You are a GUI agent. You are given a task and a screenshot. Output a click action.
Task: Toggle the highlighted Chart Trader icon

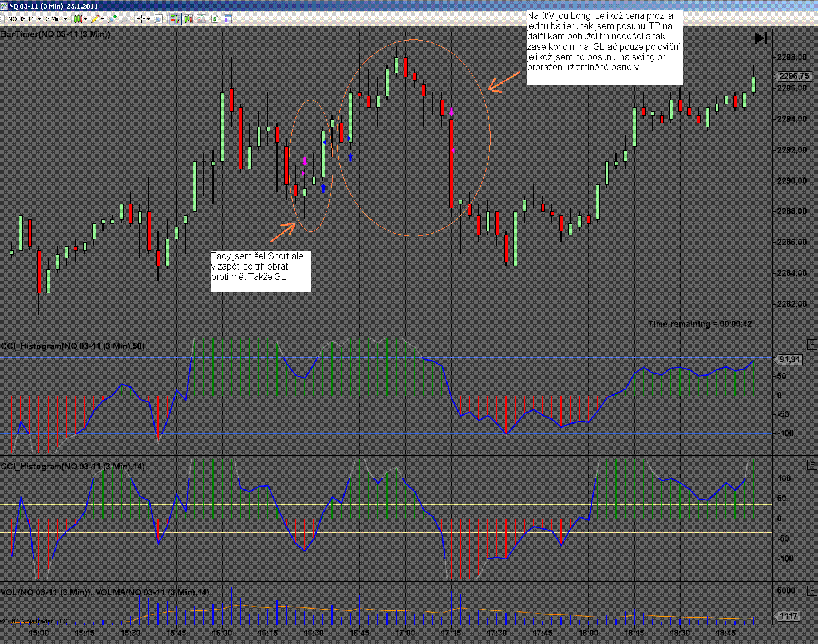pos(175,19)
